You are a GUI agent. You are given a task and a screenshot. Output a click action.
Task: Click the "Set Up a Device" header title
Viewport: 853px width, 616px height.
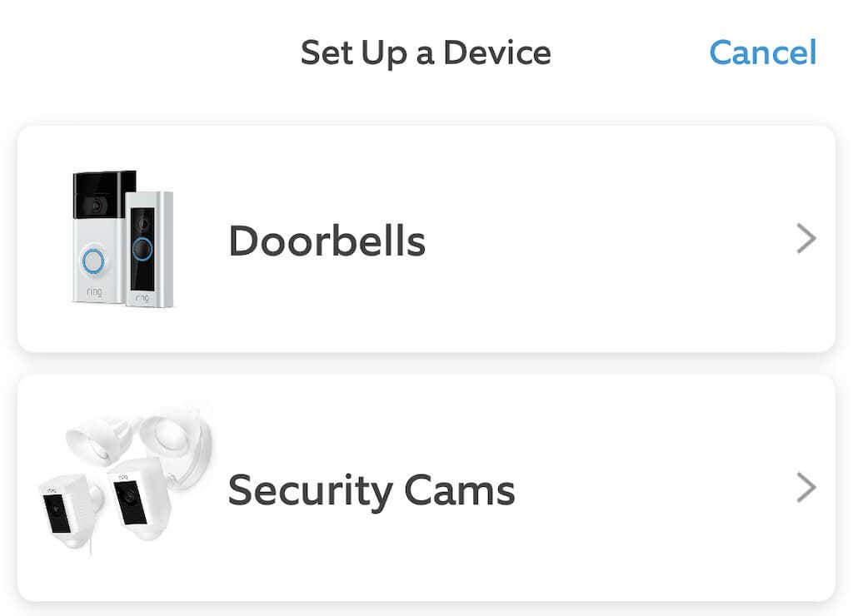pos(426,53)
